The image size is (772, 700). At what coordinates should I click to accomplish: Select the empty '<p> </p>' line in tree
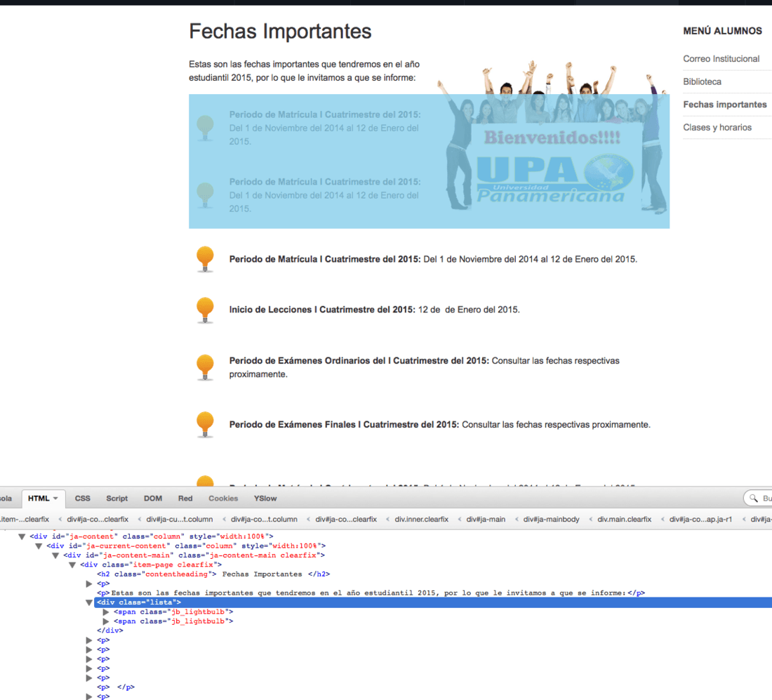click(x=116, y=687)
